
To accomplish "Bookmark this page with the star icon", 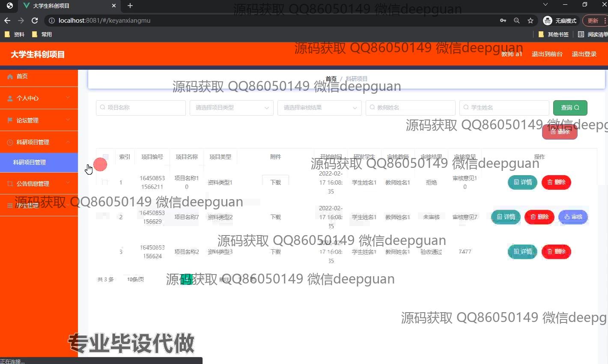I will coord(531,21).
